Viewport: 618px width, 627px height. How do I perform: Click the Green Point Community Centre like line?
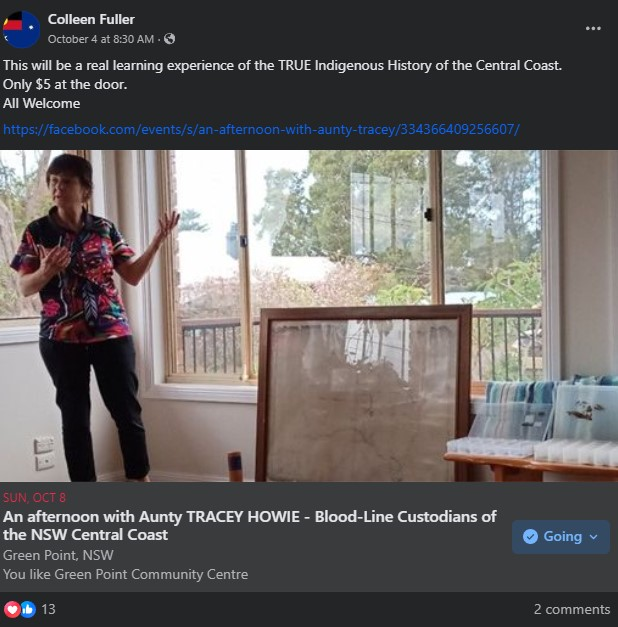[125, 574]
